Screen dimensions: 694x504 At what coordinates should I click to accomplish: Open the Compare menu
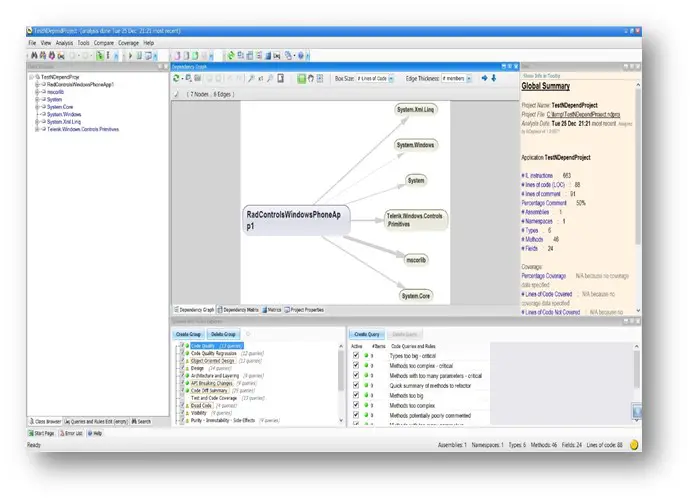[x=104, y=43]
